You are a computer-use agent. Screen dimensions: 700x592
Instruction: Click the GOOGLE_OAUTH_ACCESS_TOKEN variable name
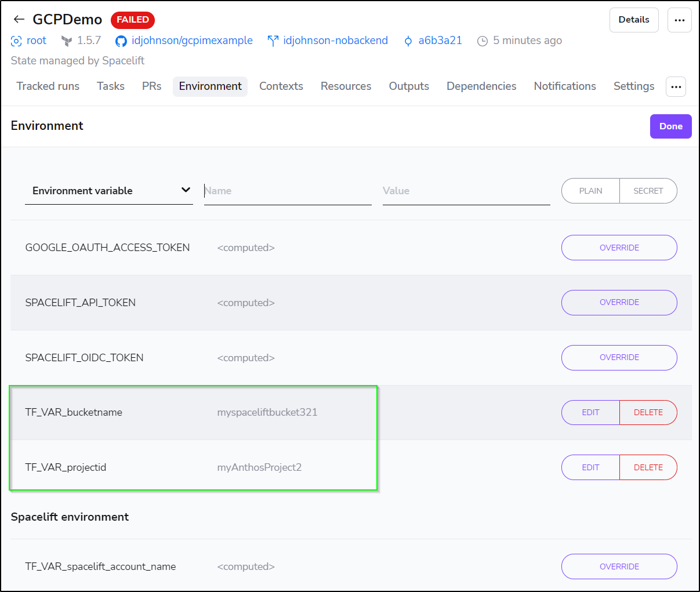[x=107, y=248]
